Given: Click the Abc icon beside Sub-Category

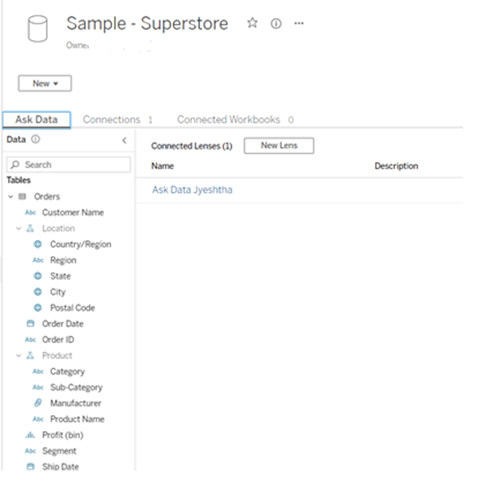Looking at the screenshot, I should (38, 387).
